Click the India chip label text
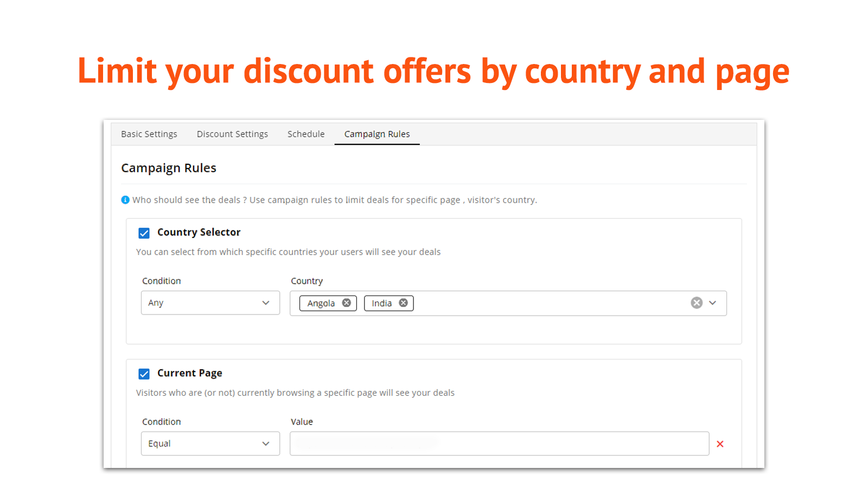Viewport: 868px width, 488px height. (x=382, y=304)
